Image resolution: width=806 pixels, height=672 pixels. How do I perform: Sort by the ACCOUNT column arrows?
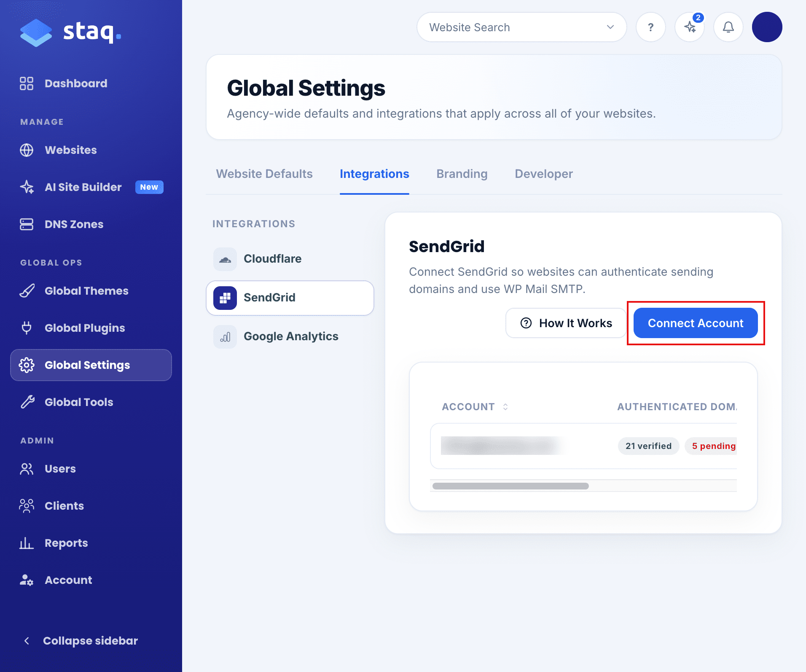(505, 407)
